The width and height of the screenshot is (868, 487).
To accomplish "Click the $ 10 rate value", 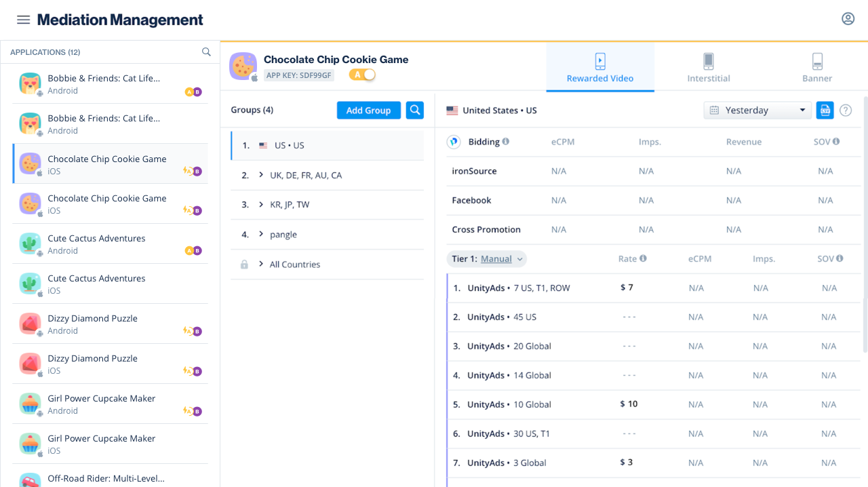I will tap(629, 404).
